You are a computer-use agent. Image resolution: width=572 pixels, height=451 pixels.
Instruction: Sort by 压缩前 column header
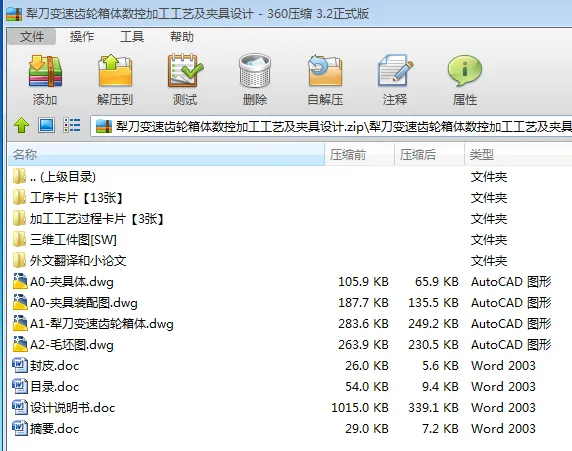pyautogui.click(x=359, y=154)
